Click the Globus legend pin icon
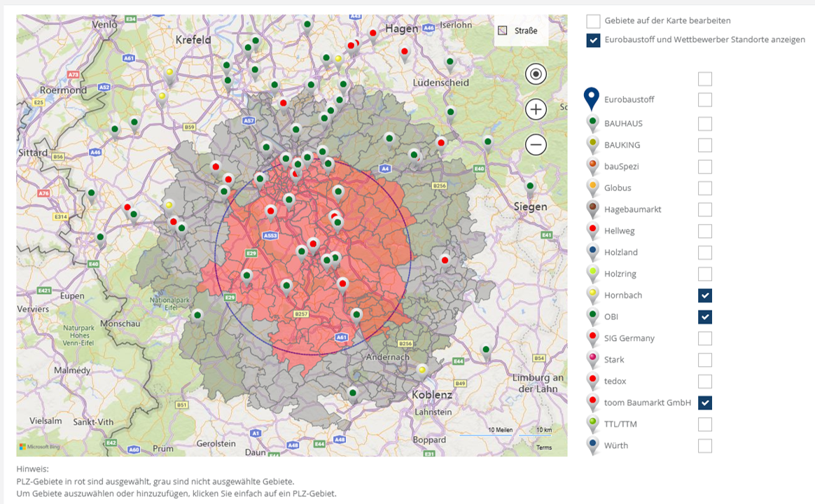 (592, 188)
